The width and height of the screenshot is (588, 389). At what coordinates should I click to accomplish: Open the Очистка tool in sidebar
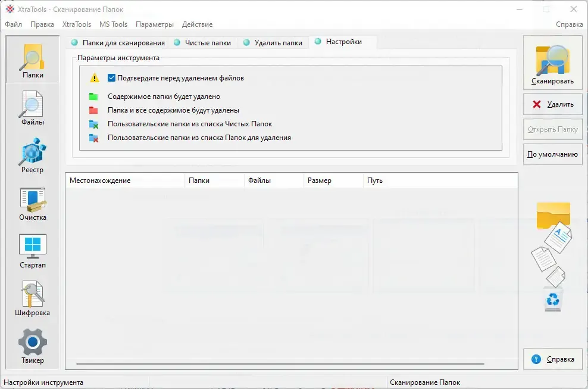[33, 204]
